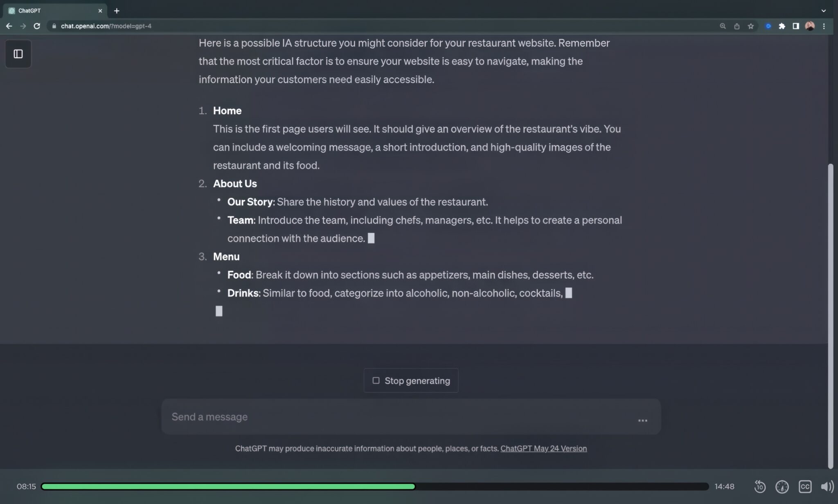Click the blue extension icon in toolbar
The width and height of the screenshot is (838, 504).
768,26
